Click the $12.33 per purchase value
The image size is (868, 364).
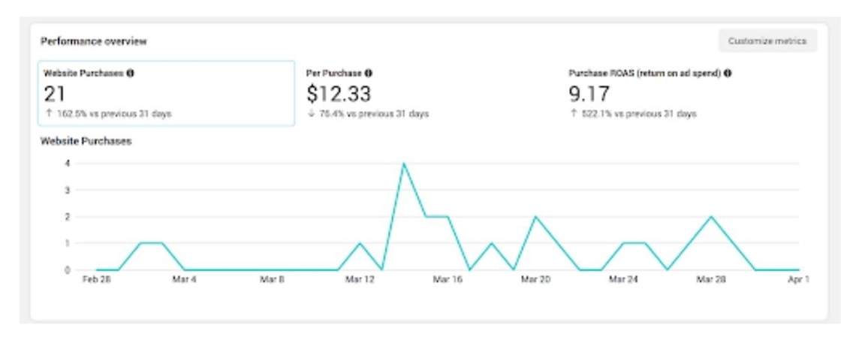click(x=339, y=94)
